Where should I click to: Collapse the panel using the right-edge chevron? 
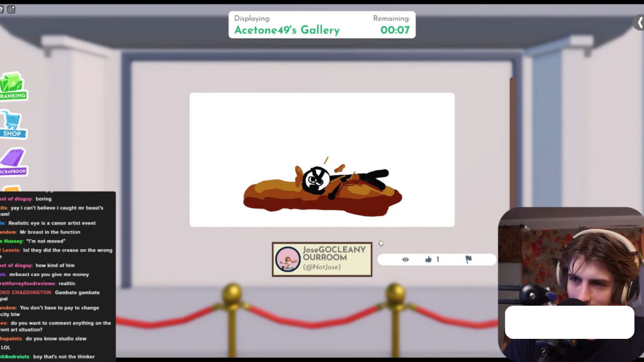coord(639,22)
